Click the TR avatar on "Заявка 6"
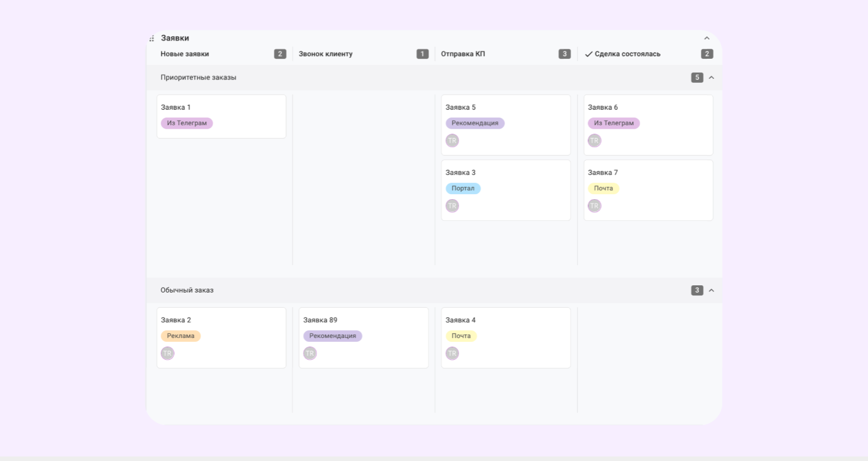868x461 pixels. click(x=594, y=140)
